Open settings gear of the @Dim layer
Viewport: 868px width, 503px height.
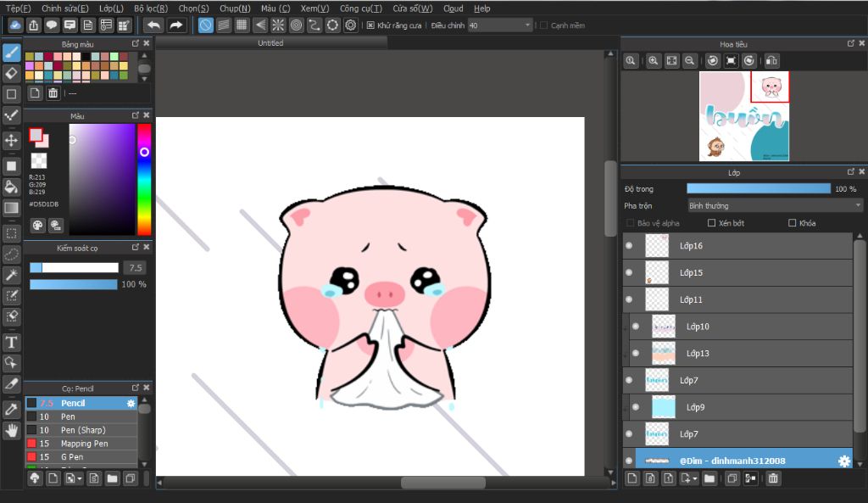843,461
